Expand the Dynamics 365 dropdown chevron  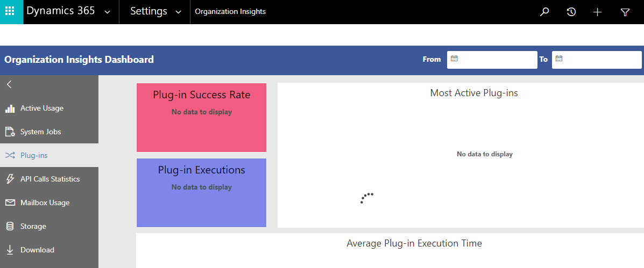coord(108,12)
